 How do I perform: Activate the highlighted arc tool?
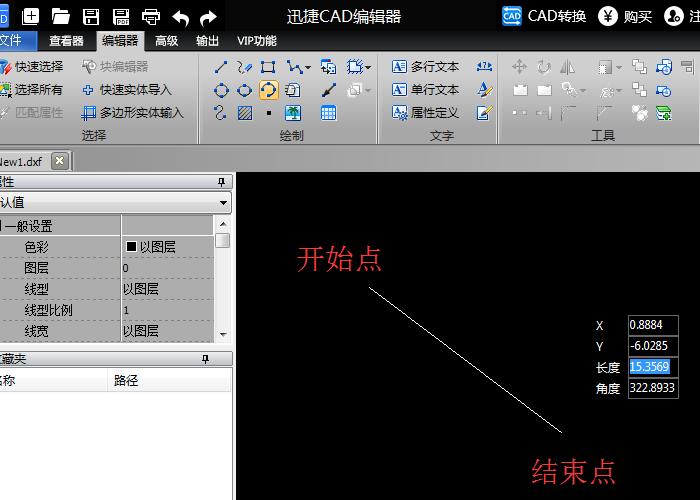268,90
